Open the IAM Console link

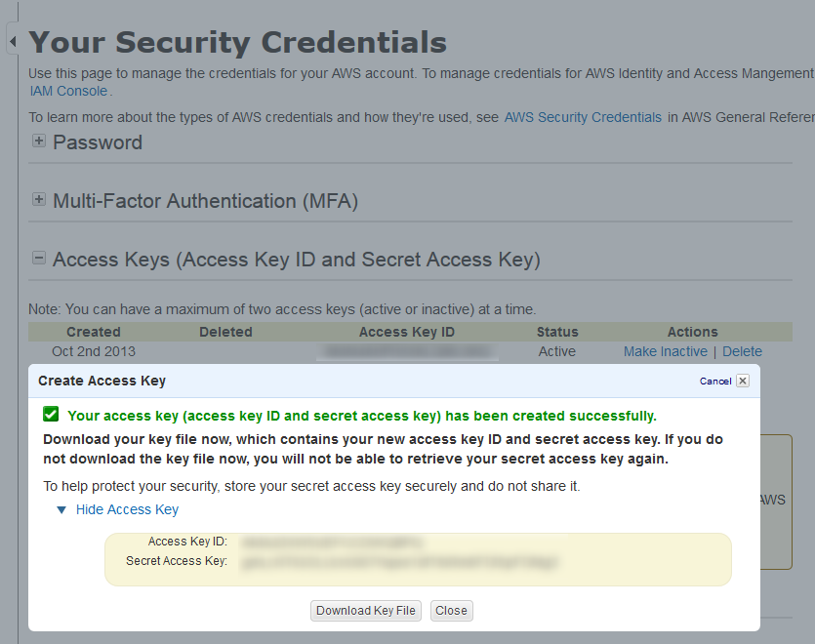[x=68, y=91]
